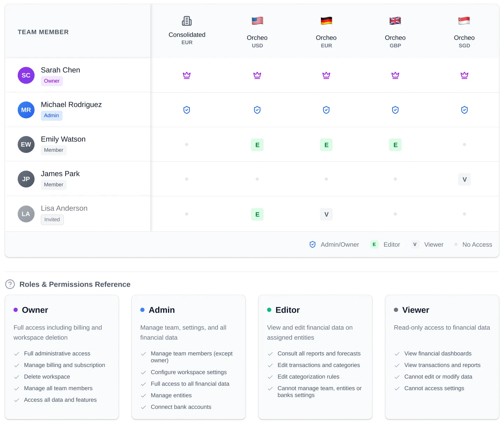Click the help icon beside Roles & Permissions Reference
504x427 pixels.
click(10, 284)
